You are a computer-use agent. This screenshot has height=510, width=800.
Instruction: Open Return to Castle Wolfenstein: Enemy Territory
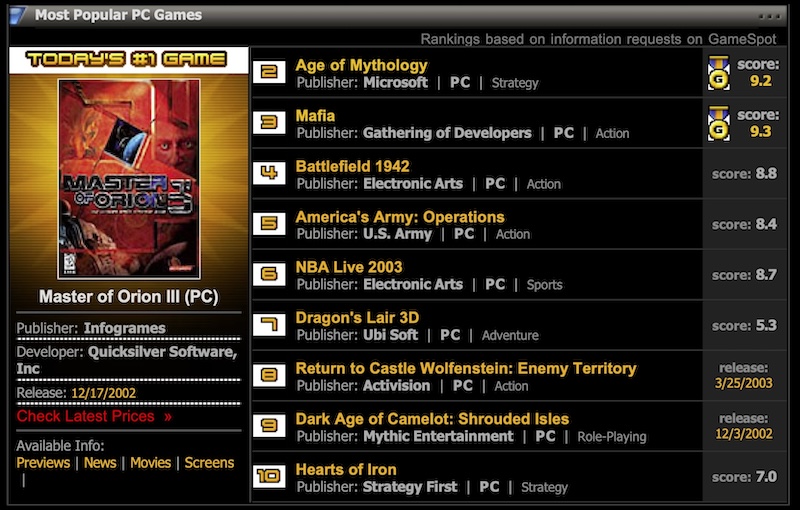point(465,368)
